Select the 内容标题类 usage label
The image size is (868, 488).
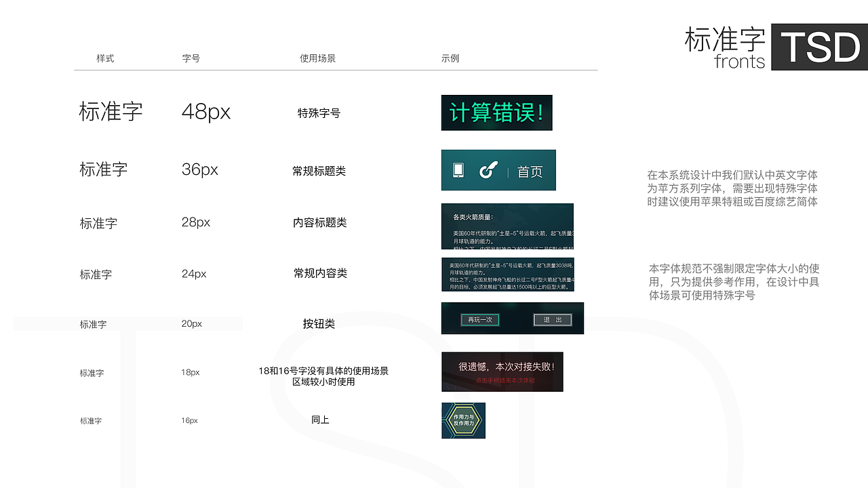click(x=320, y=223)
